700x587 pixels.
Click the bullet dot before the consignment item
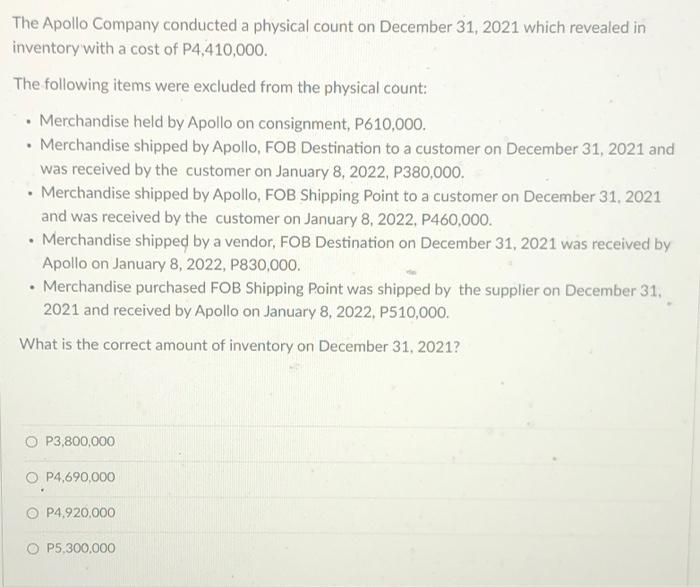click(28, 122)
